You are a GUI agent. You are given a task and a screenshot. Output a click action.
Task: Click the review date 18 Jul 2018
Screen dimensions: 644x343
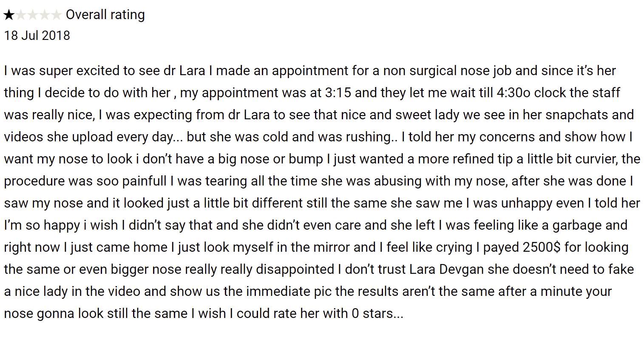coord(37,35)
